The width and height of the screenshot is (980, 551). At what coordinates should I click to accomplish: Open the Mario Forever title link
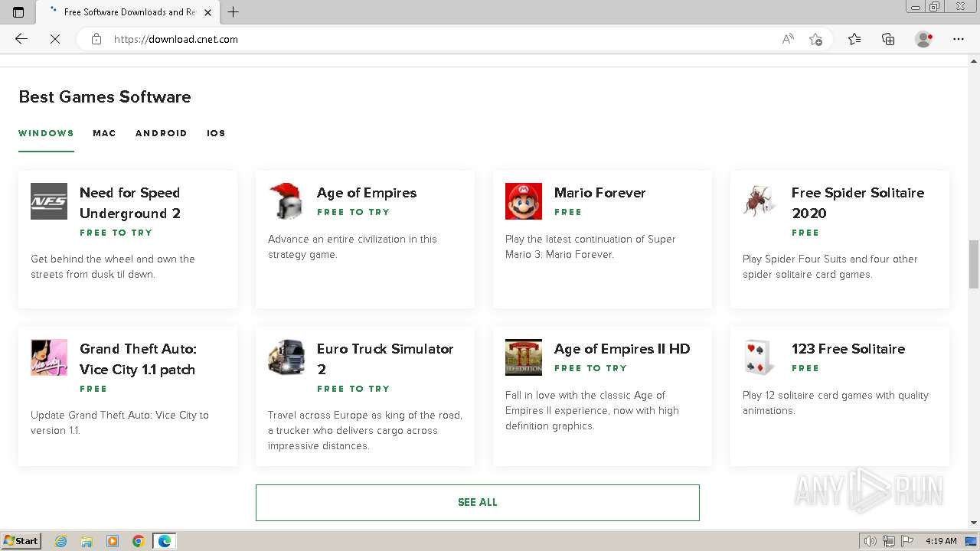pyautogui.click(x=600, y=193)
